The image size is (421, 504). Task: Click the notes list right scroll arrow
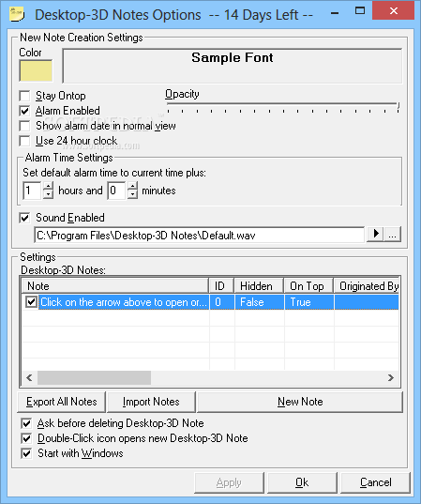[x=391, y=377]
